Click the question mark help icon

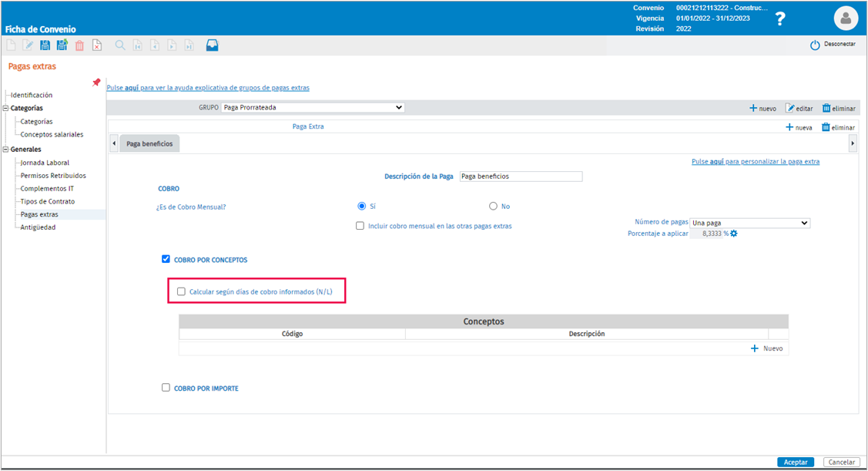click(x=780, y=19)
